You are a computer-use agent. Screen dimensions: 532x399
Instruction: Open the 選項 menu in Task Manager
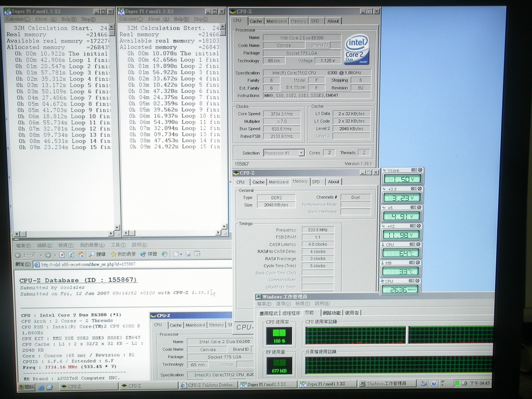pyautogui.click(x=283, y=303)
